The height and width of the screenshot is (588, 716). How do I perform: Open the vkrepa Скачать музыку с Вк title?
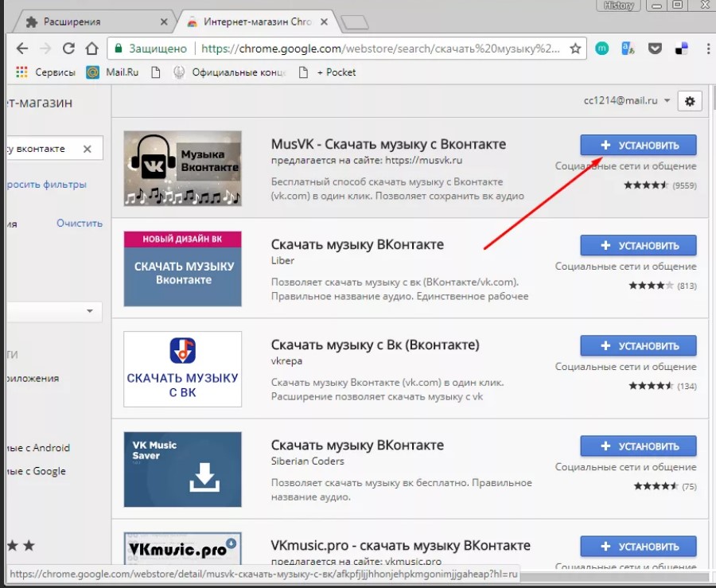[x=375, y=345]
